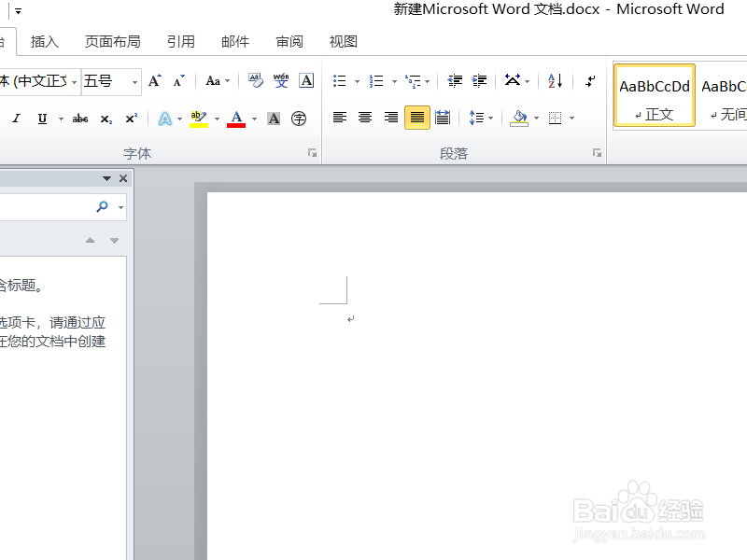Click the highlighted Justify alignment button
Screen dimensions: 747x560
416,118
